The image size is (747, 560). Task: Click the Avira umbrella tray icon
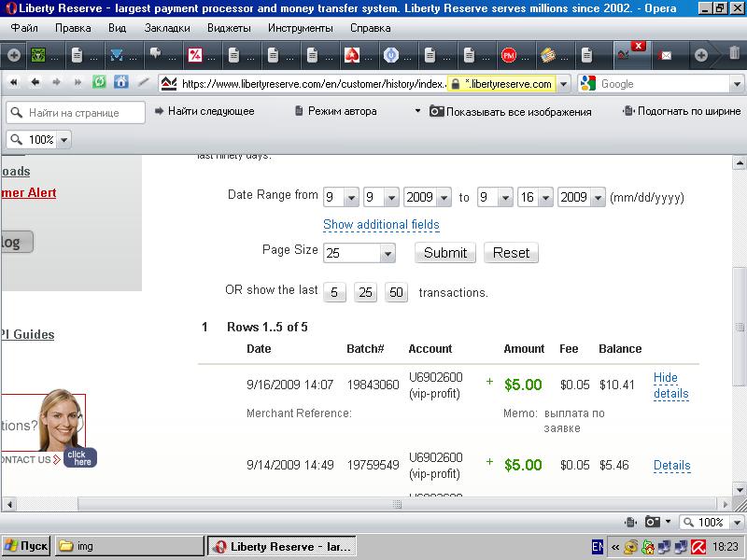click(698, 547)
